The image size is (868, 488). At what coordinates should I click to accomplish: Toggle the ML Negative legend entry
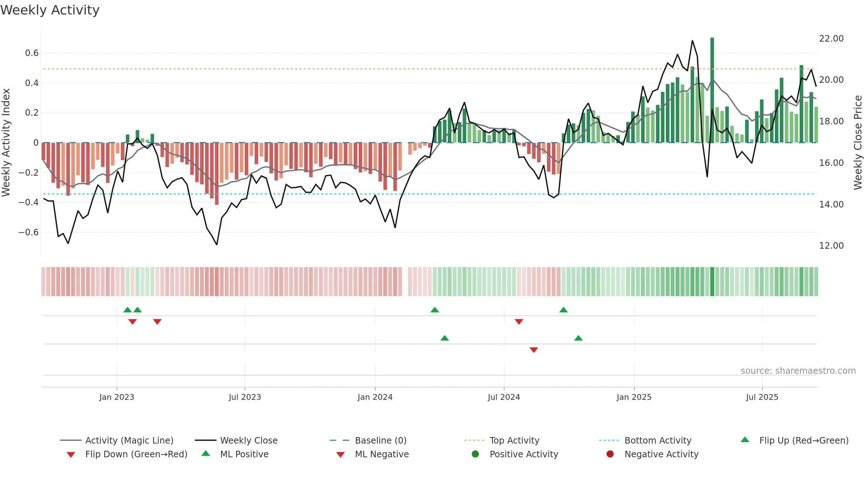(x=373, y=454)
